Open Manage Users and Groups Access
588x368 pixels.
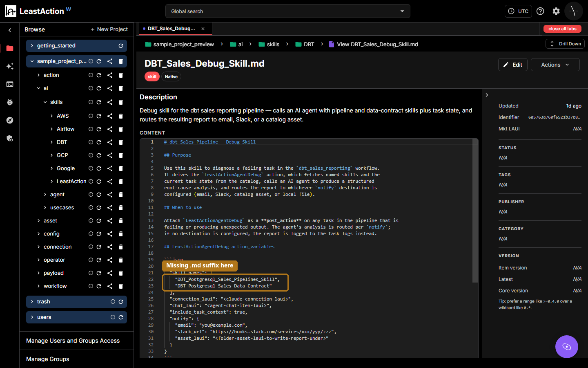click(73, 341)
